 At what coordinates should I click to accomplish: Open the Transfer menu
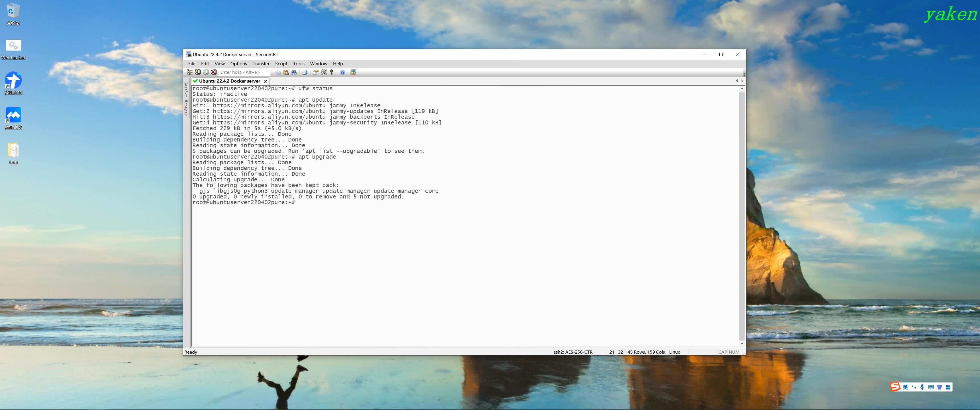pos(261,63)
